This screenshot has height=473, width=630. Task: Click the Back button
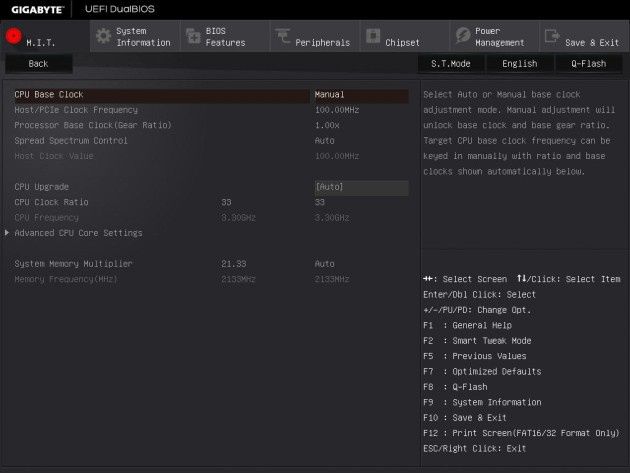tap(39, 64)
